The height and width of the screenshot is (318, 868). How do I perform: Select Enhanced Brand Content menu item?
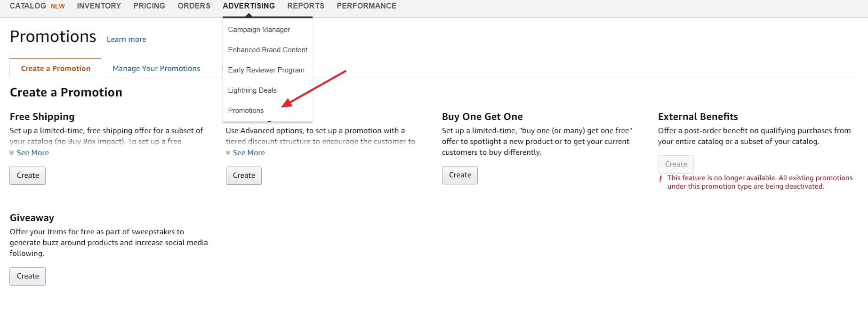pos(267,49)
